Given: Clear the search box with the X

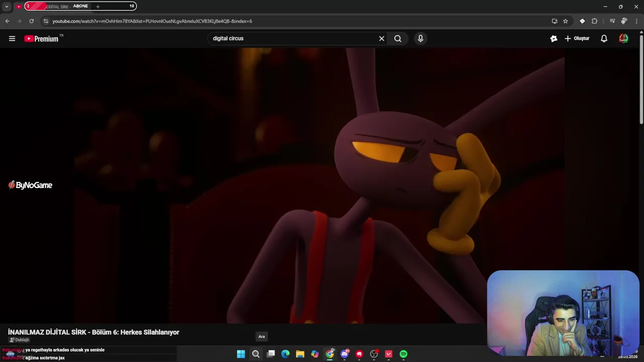Looking at the screenshot, I should 381,38.
